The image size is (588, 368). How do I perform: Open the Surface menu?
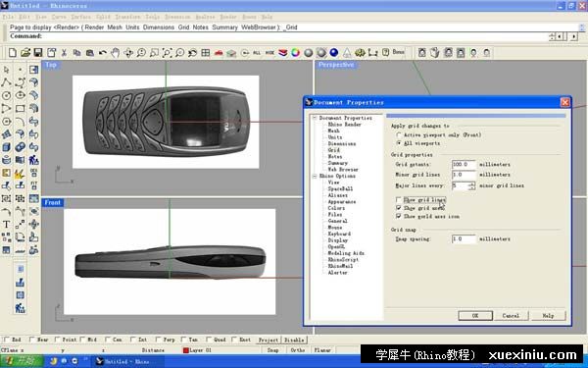click(80, 17)
